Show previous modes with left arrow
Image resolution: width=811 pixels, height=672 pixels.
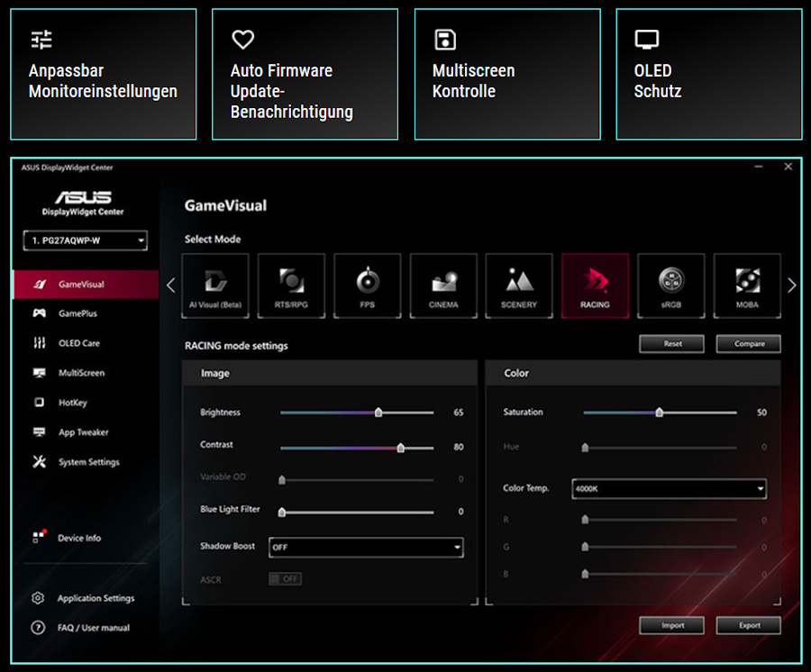point(171,286)
